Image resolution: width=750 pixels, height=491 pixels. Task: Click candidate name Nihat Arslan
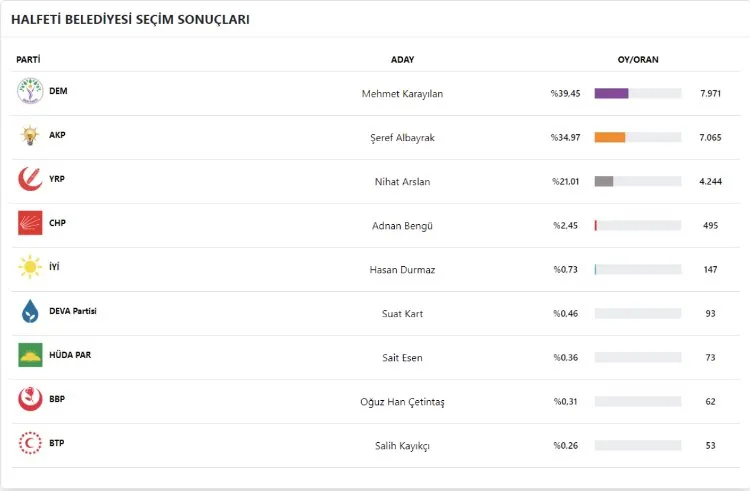402,182
